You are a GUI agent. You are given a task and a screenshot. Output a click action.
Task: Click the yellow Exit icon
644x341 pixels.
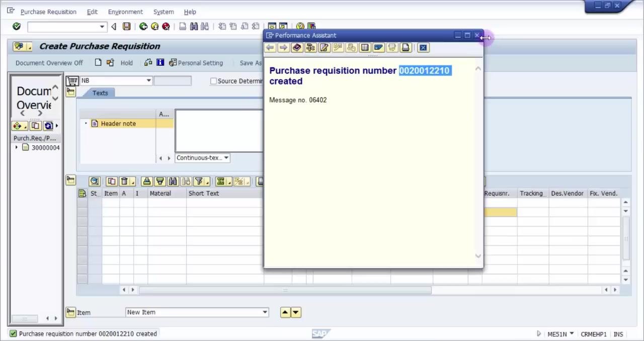pyautogui.click(x=154, y=27)
